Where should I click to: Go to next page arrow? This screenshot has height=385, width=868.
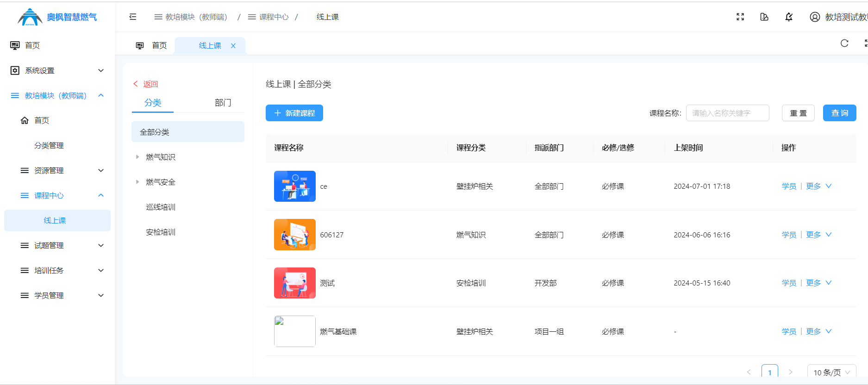pos(791,372)
